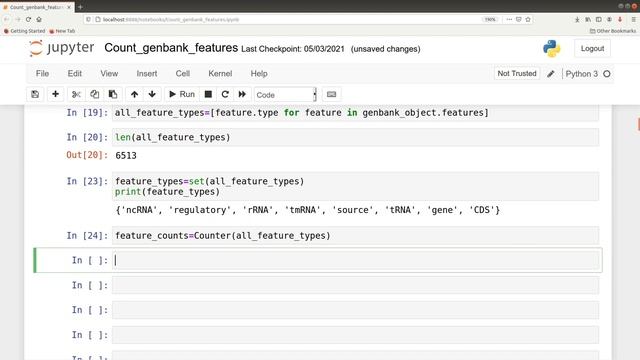The image size is (640, 360).
Task: Restart the kernel icon
Action: [225, 94]
